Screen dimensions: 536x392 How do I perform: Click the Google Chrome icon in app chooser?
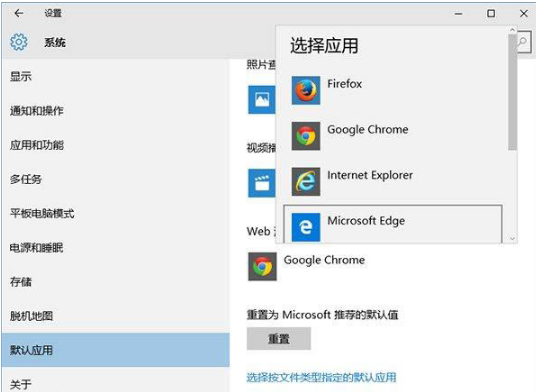point(306,136)
